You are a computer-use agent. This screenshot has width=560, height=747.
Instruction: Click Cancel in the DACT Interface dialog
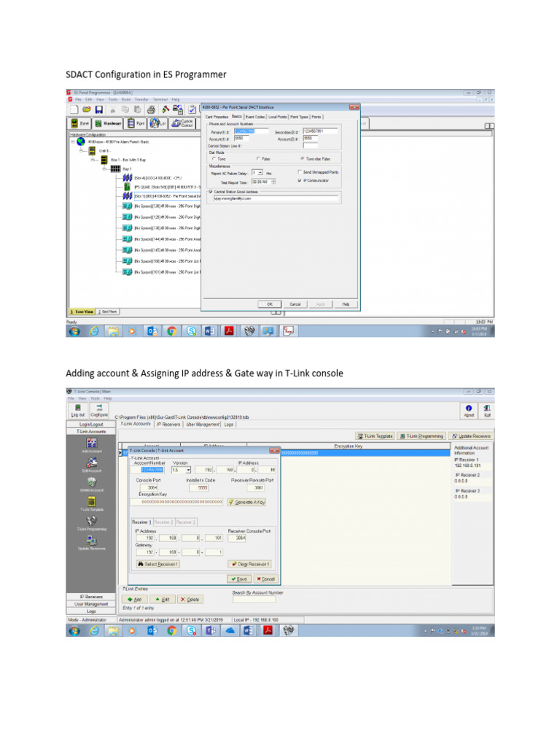point(295,304)
